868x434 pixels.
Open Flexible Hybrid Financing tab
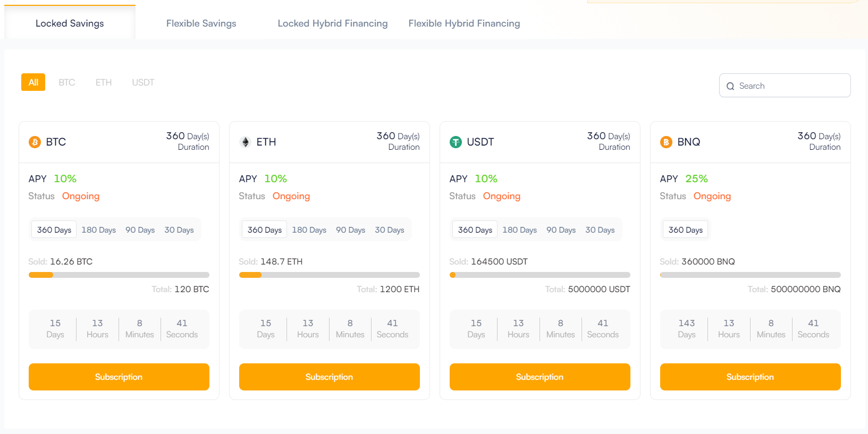(x=464, y=23)
